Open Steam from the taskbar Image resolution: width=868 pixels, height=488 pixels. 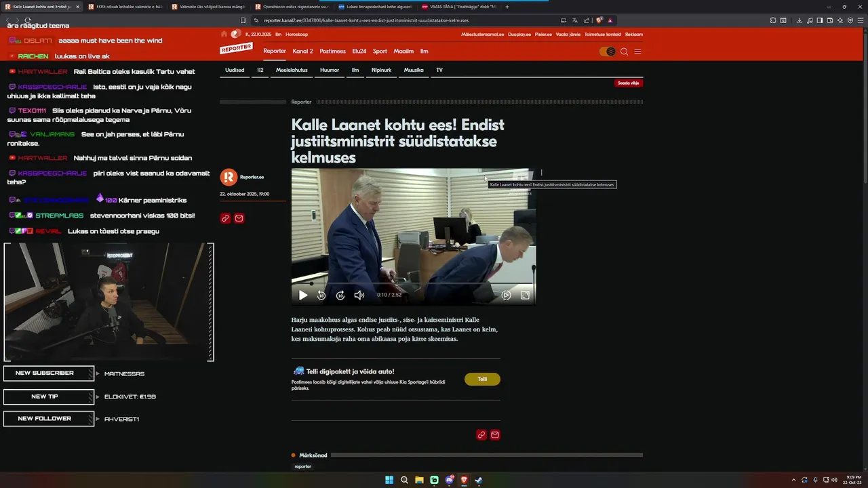pyautogui.click(x=479, y=480)
